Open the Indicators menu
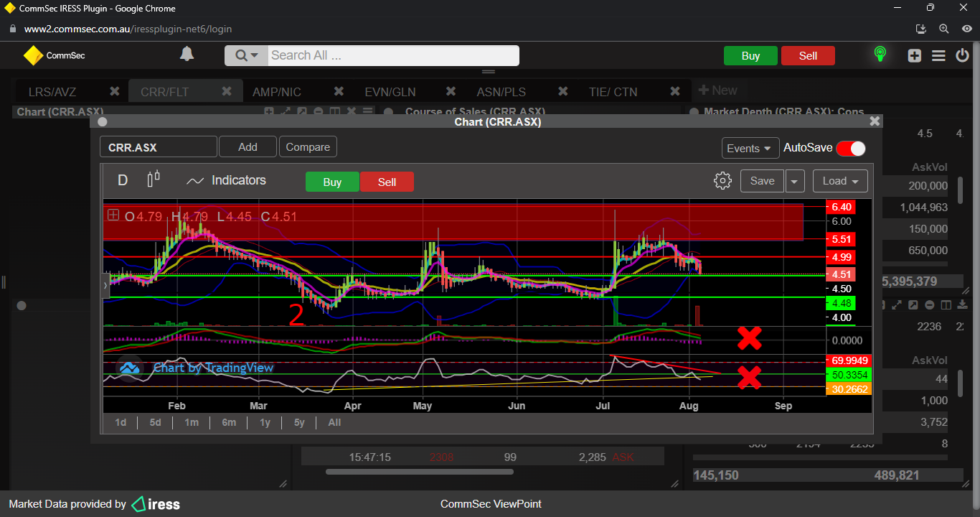 point(226,180)
